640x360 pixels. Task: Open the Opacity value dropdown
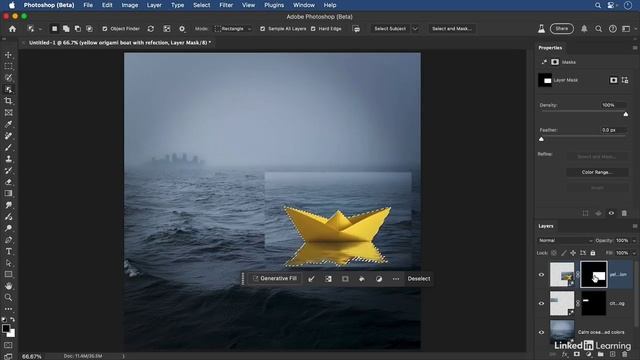(634, 240)
